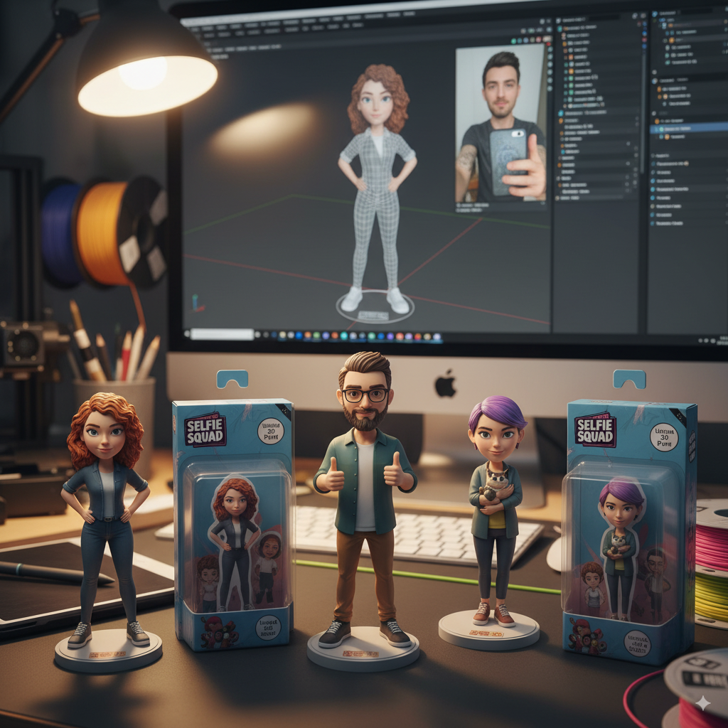This screenshot has height=728, width=728.
Task: Click the white input field in the bottom bar
Action: tap(222, 333)
